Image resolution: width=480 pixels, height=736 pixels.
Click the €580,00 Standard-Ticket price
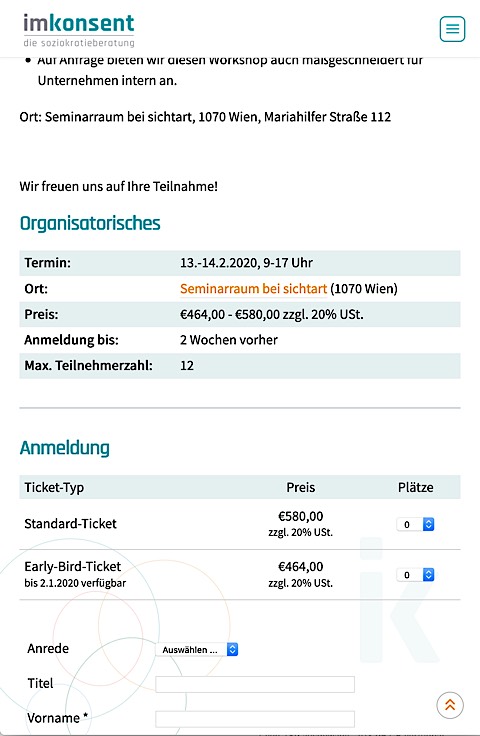click(x=301, y=516)
